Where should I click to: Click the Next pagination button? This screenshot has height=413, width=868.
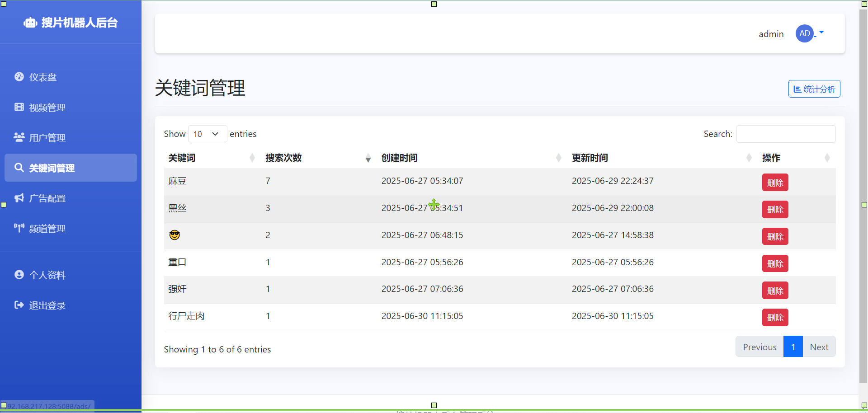click(x=819, y=347)
